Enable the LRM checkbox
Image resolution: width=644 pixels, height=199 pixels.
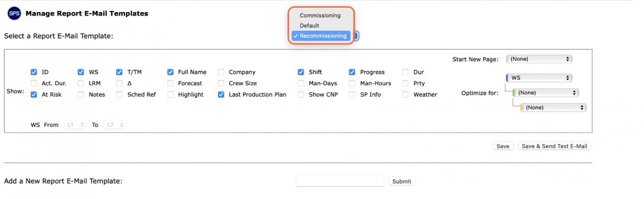click(x=81, y=84)
